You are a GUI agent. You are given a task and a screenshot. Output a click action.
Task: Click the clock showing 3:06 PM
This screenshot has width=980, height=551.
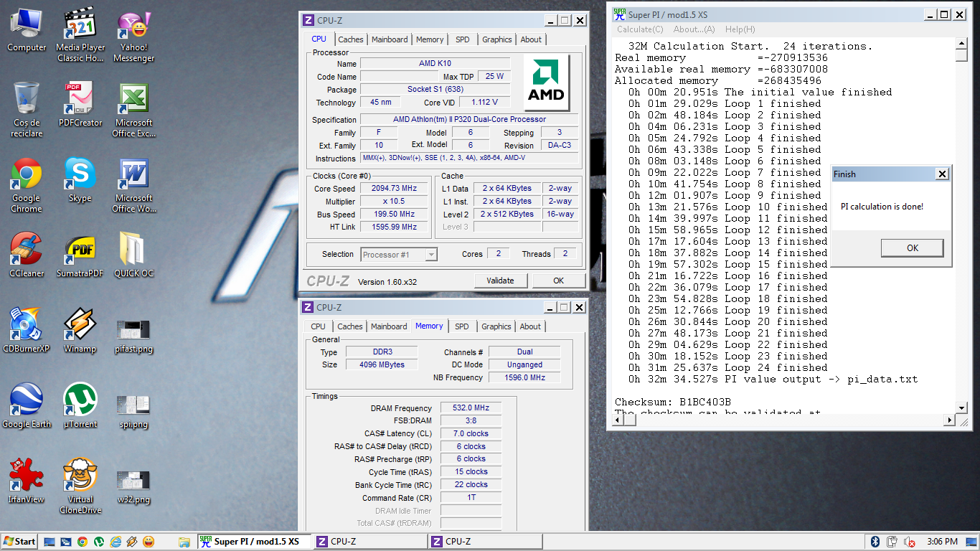point(942,542)
